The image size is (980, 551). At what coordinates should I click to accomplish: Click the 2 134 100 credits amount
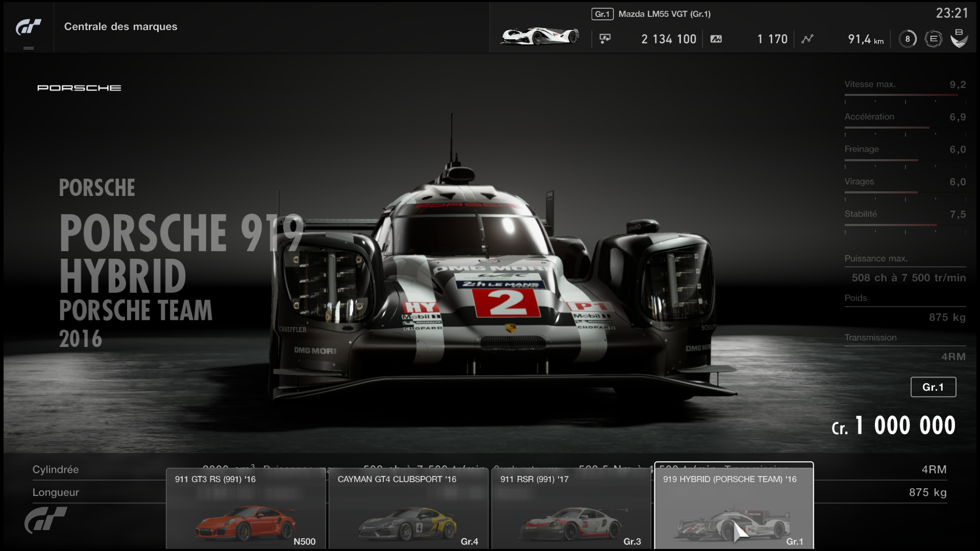click(x=669, y=39)
